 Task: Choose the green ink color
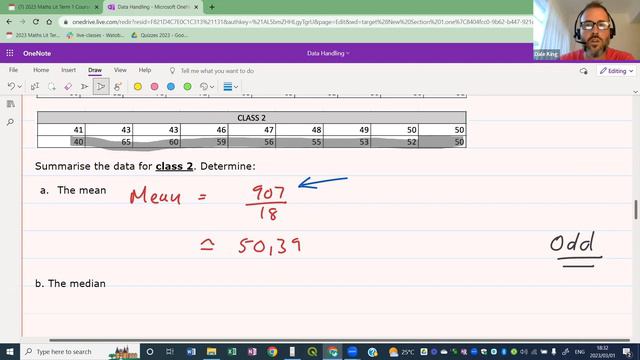click(187, 87)
